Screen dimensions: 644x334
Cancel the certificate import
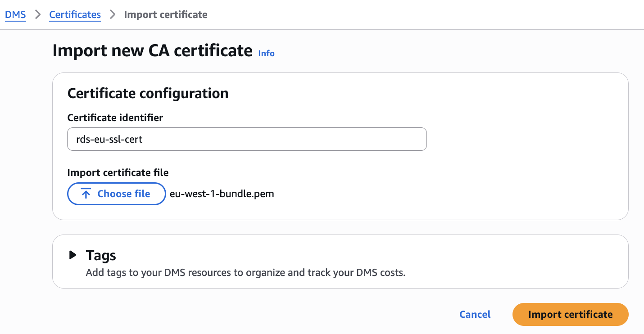(475, 314)
